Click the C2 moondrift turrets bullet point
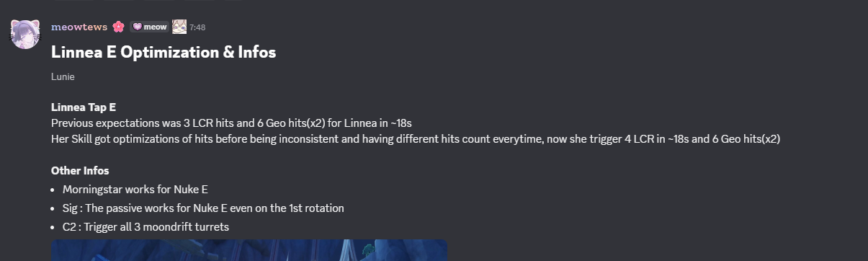The width and height of the screenshot is (868, 261). 146,227
